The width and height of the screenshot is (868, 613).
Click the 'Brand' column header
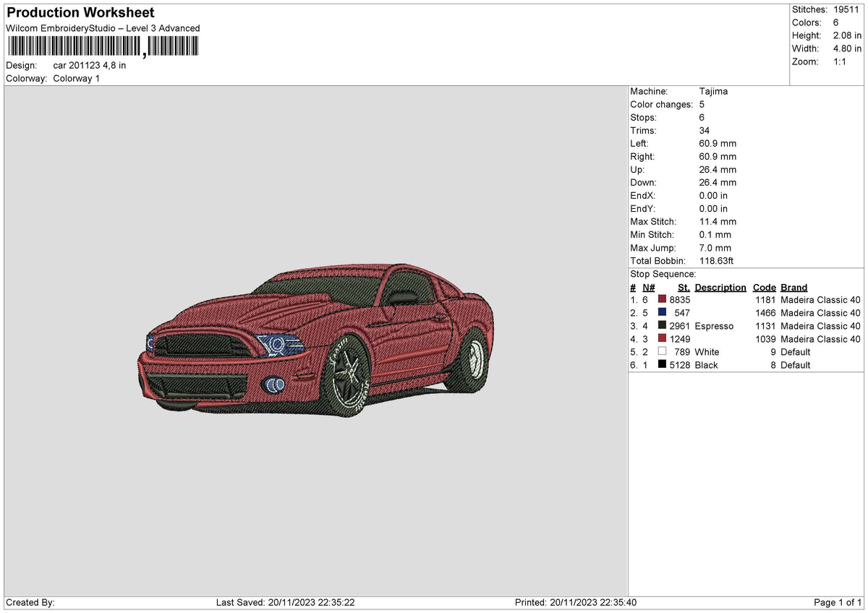click(x=794, y=287)
